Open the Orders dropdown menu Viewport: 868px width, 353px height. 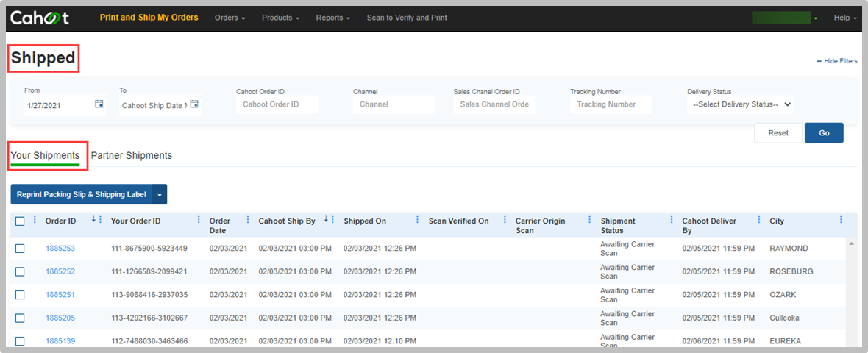230,18
